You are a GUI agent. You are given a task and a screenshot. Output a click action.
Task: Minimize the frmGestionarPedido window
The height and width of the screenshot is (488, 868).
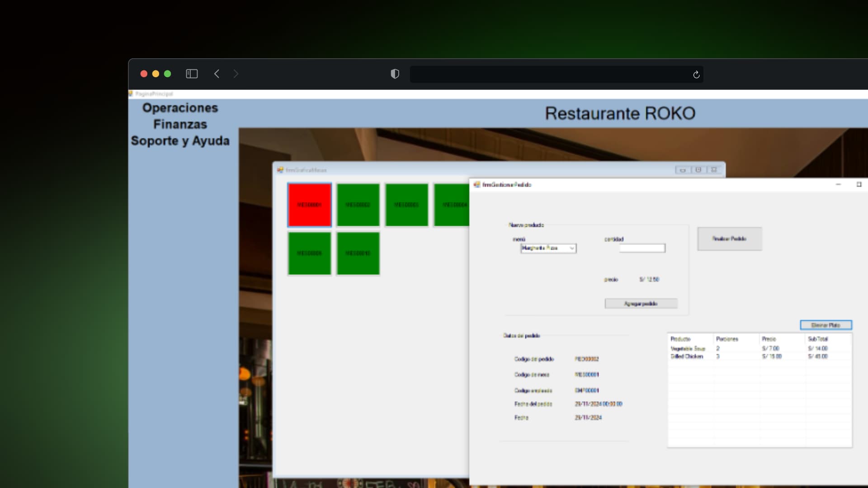click(x=838, y=184)
